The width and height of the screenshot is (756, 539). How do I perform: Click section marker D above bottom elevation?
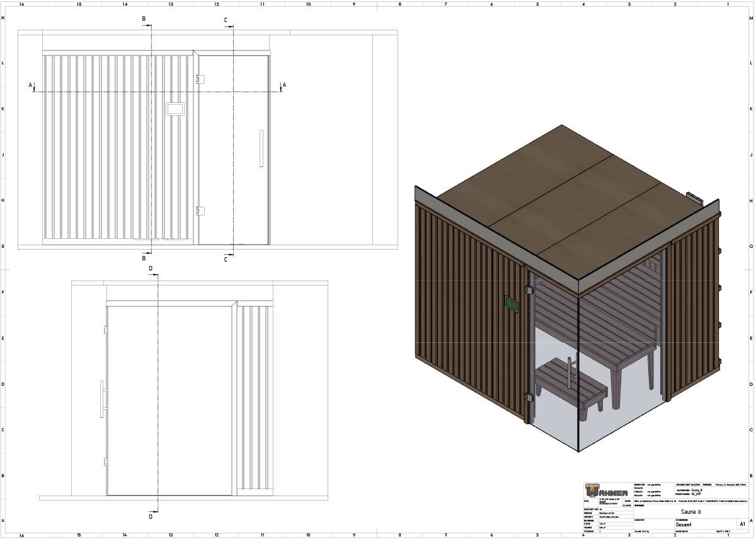pos(150,269)
